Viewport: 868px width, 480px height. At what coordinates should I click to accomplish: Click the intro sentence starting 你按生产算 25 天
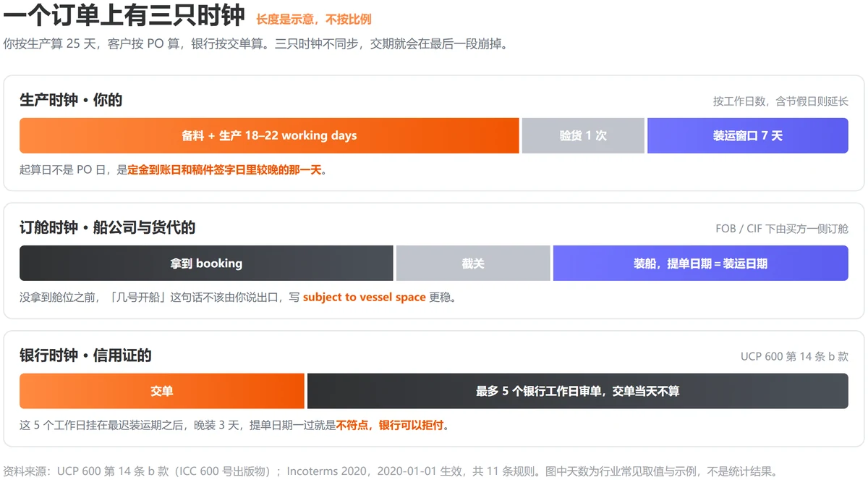pos(256,44)
